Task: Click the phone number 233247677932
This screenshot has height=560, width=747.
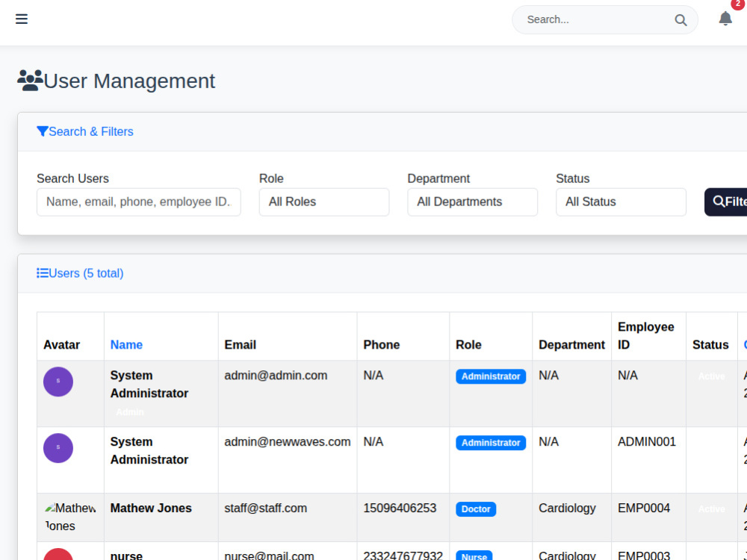Action: (x=403, y=556)
